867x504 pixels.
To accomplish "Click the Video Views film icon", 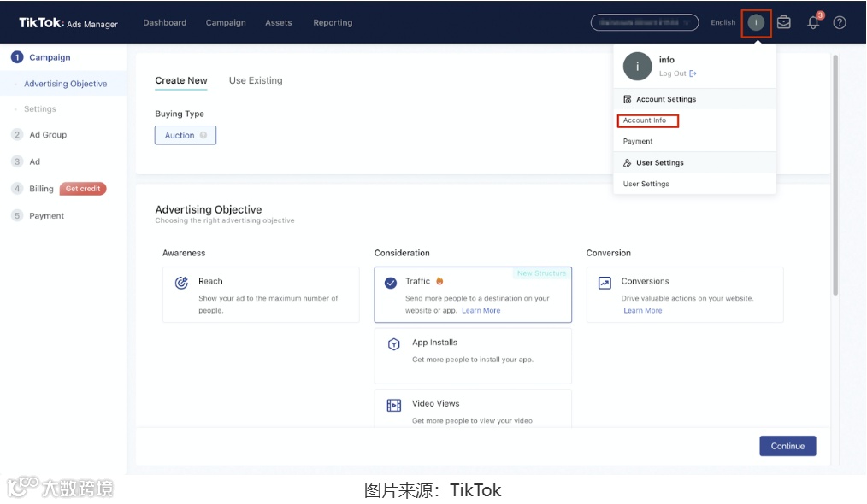I will click(393, 406).
